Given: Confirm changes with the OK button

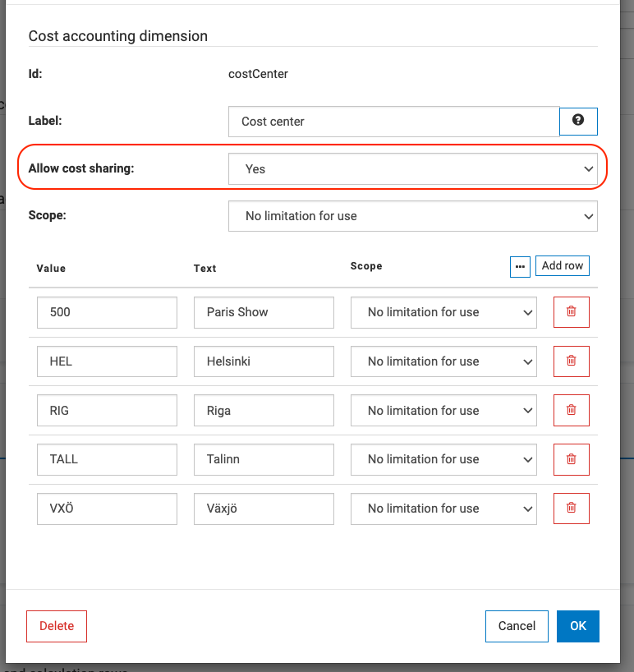Looking at the screenshot, I should [x=578, y=626].
